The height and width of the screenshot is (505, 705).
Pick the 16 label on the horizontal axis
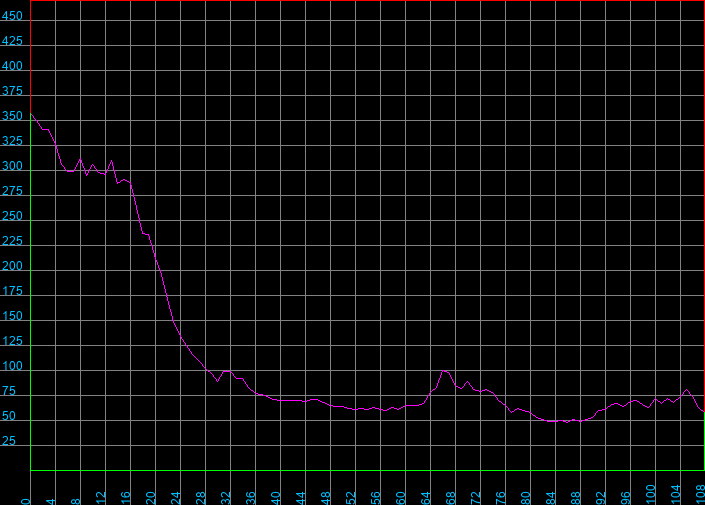point(126,498)
